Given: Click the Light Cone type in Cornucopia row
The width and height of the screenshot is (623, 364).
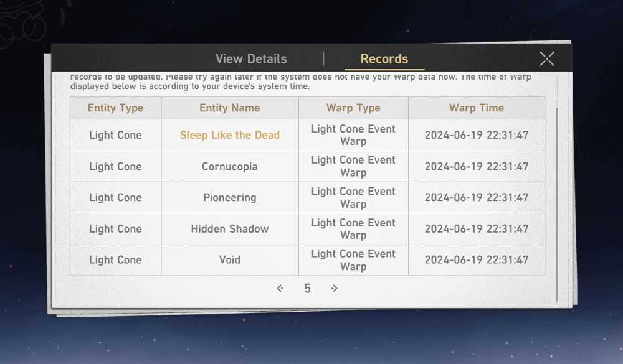Looking at the screenshot, I should [x=116, y=166].
